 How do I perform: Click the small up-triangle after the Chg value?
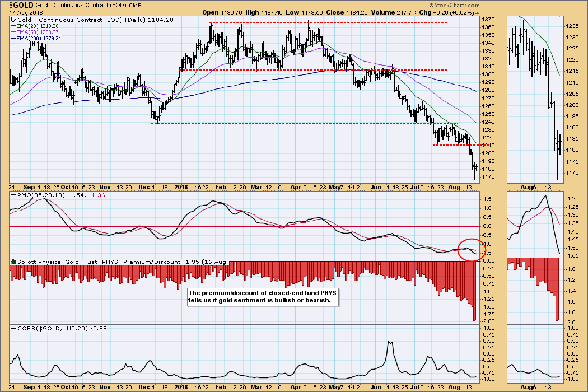[x=477, y=13]
